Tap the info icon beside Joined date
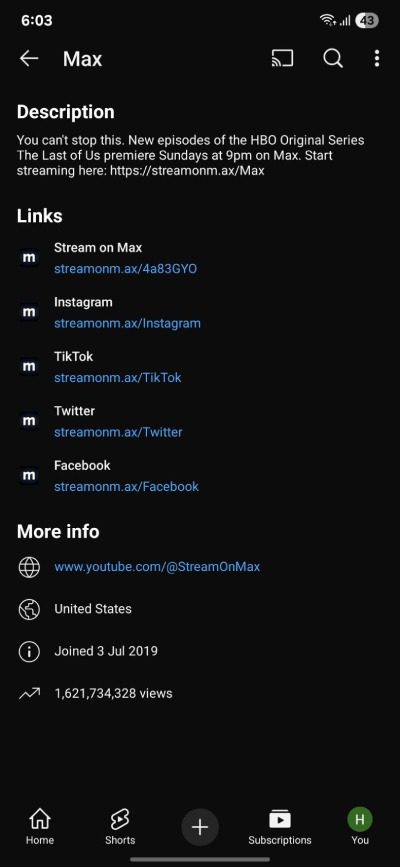 pos(29,652)
